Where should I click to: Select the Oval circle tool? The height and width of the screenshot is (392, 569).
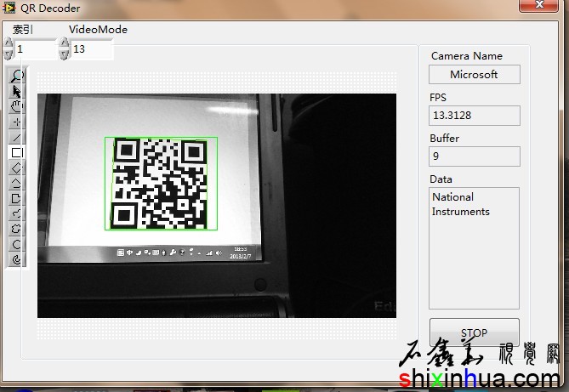tap(16, 244)
